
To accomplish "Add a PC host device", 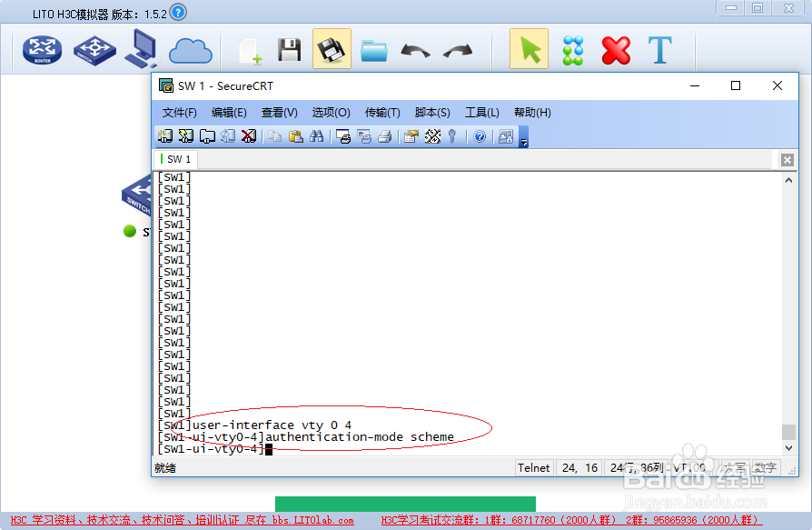I will tap(141, 49).
